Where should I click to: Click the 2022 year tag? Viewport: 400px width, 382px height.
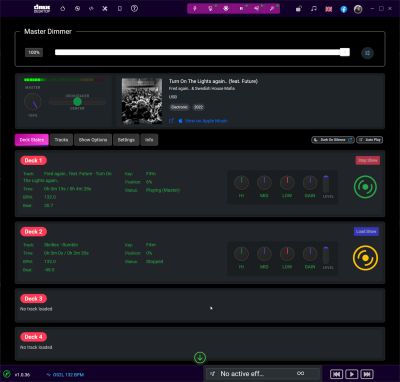(x=198, y=107)
